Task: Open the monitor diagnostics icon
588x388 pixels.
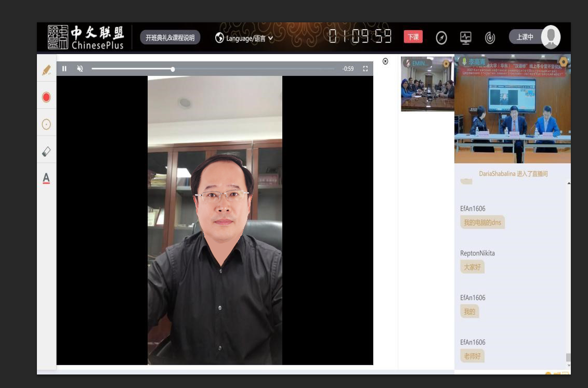Action: (465, 37)
